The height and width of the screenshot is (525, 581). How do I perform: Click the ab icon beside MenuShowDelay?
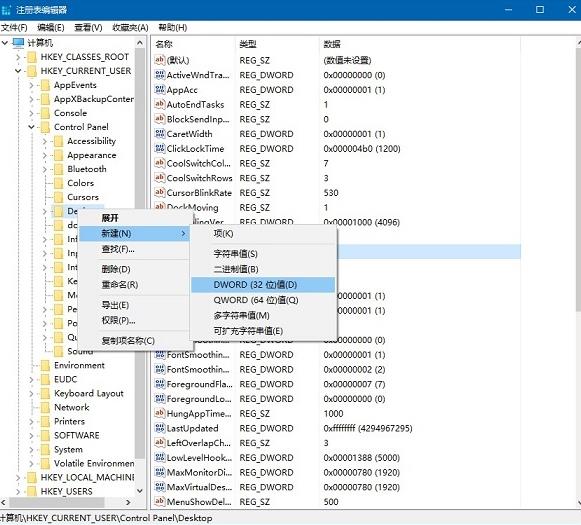[x=160, y=501]
